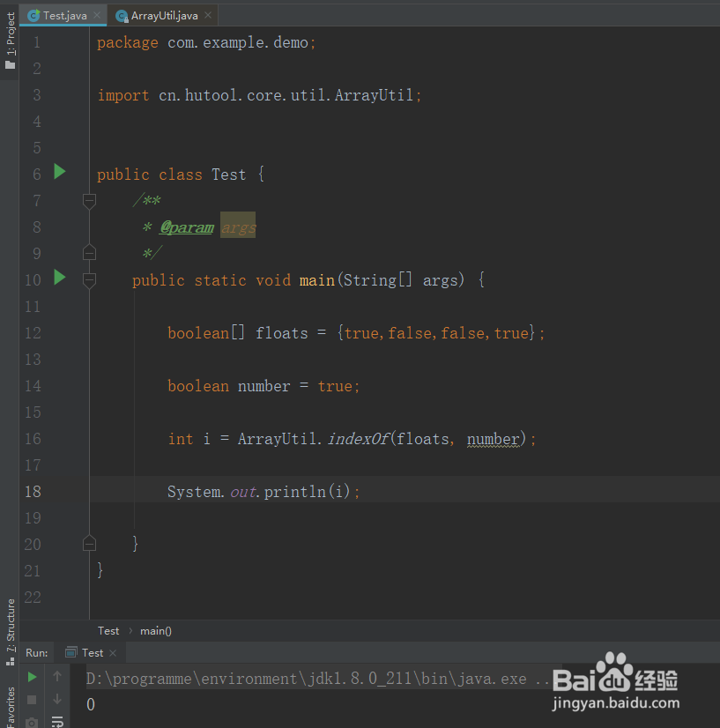Run main method from gutter on line 10
The width and height of the screenshot is (720, 728).
60,278
